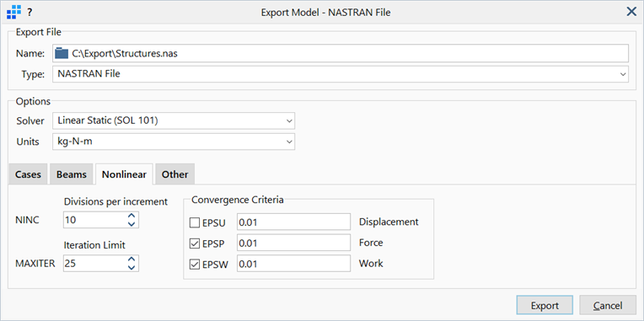Switch to the Cases tab

tap(28, 174)
